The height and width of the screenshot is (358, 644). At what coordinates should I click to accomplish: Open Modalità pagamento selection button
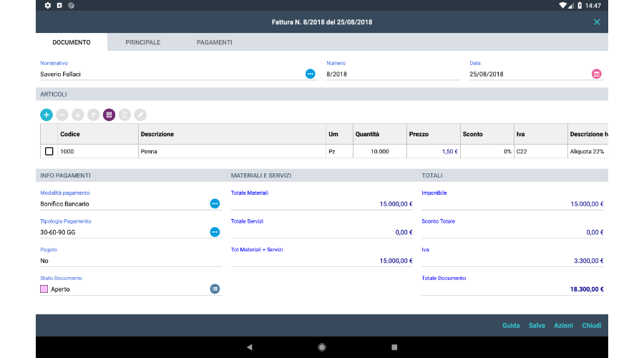point(215,204)
